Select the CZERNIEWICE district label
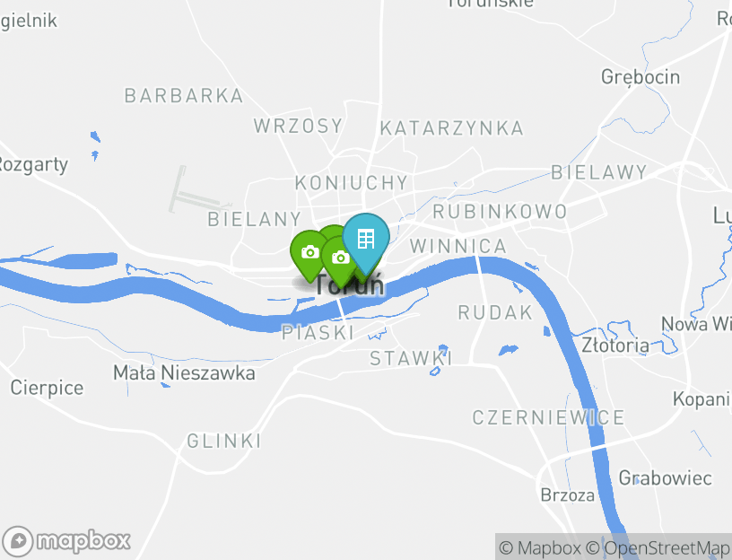This screenshot has height=560, width=732. (548, 417)
